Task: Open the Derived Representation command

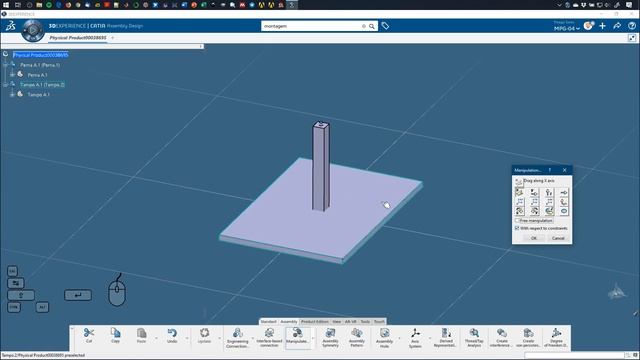Action: 446,338
